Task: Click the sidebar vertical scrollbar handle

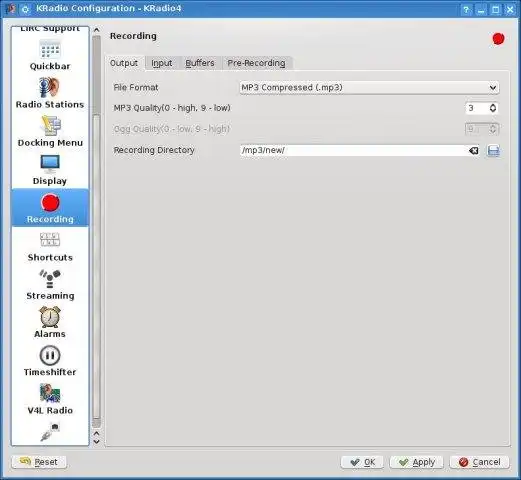Action: pos(96,267)
